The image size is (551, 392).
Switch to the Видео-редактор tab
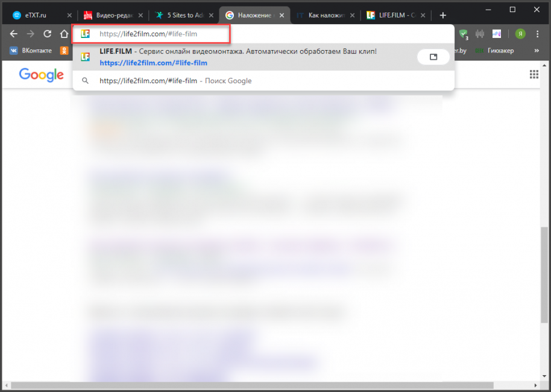(x=115, y=15)
